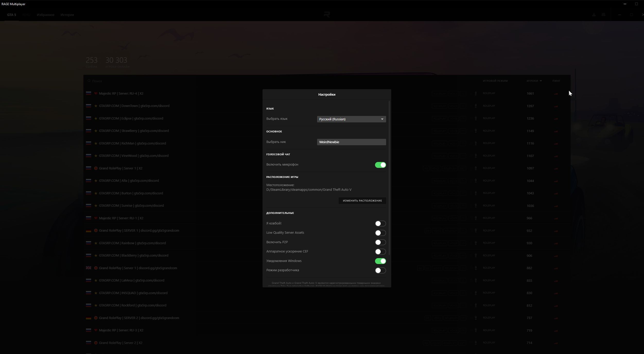Switch to the GTA 5 tab

(x=12, y=15)
